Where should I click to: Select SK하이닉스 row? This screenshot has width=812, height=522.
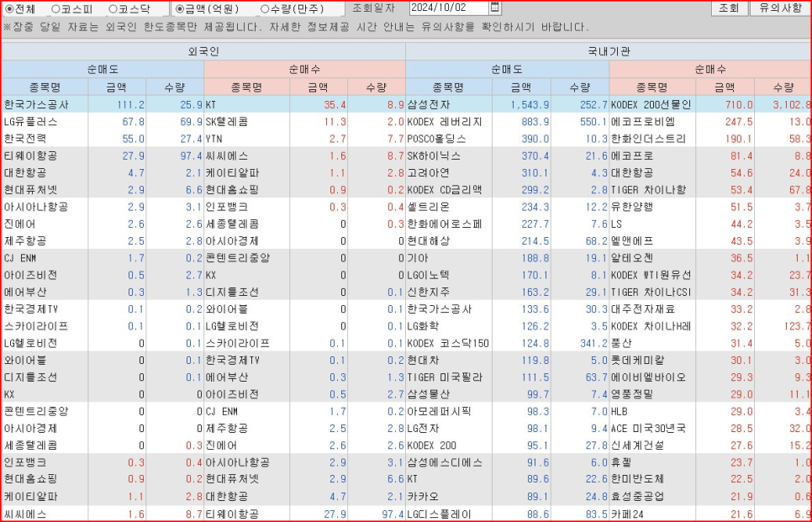point(507,156)
